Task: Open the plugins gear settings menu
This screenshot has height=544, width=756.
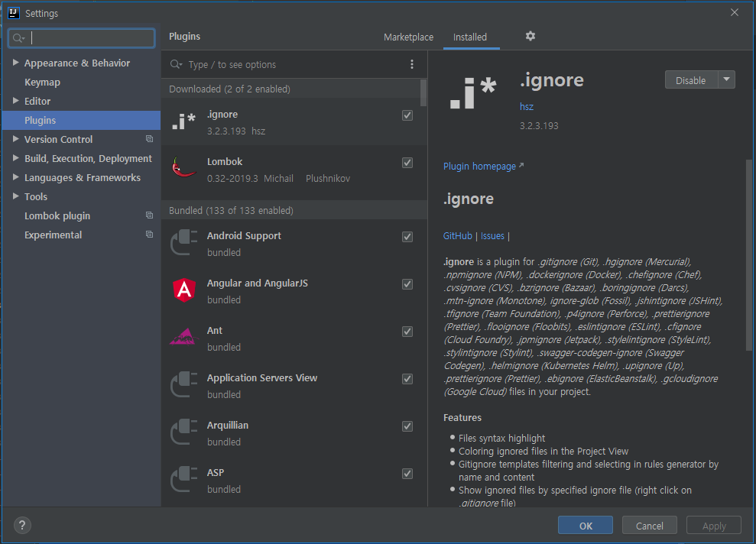Action: pyautogui.click(x=530, y=36)
